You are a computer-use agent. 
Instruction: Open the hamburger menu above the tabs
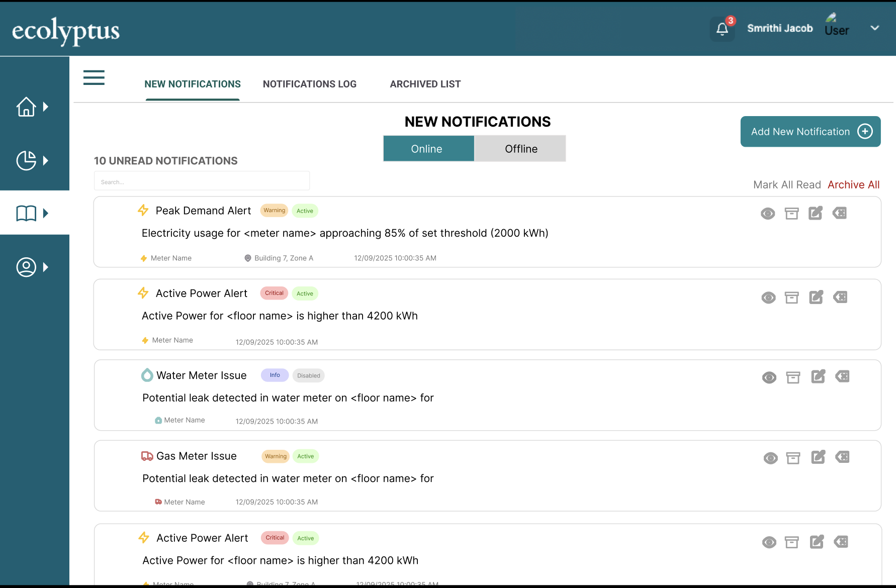94,77
